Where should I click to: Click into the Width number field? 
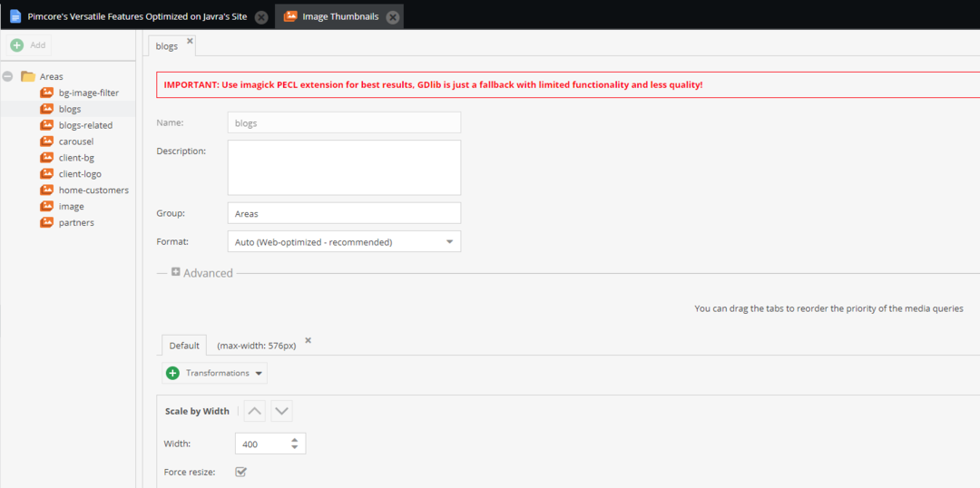262,444
